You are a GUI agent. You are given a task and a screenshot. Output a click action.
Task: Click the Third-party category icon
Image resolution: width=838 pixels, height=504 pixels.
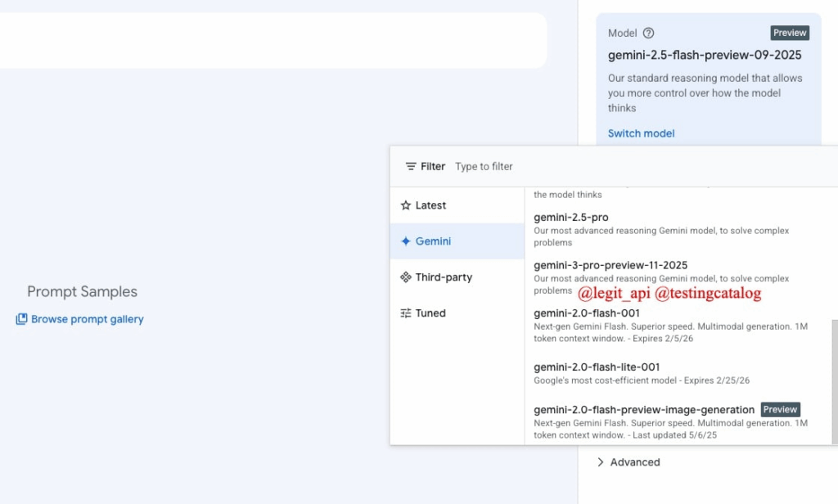coord(407,277)
